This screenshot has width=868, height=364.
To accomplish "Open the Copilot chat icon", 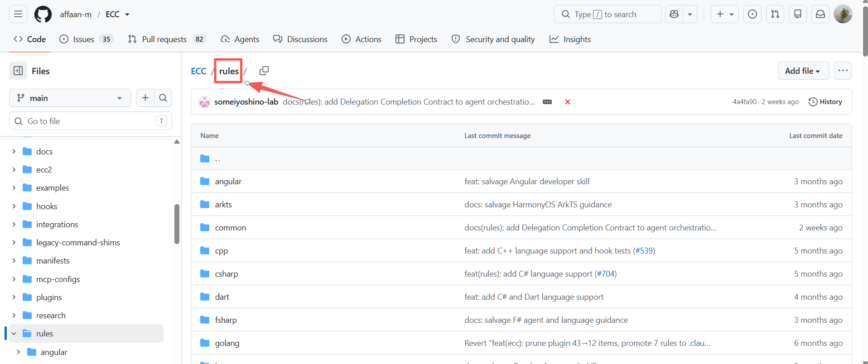I will pyautogui.click(x=674, y=14).
